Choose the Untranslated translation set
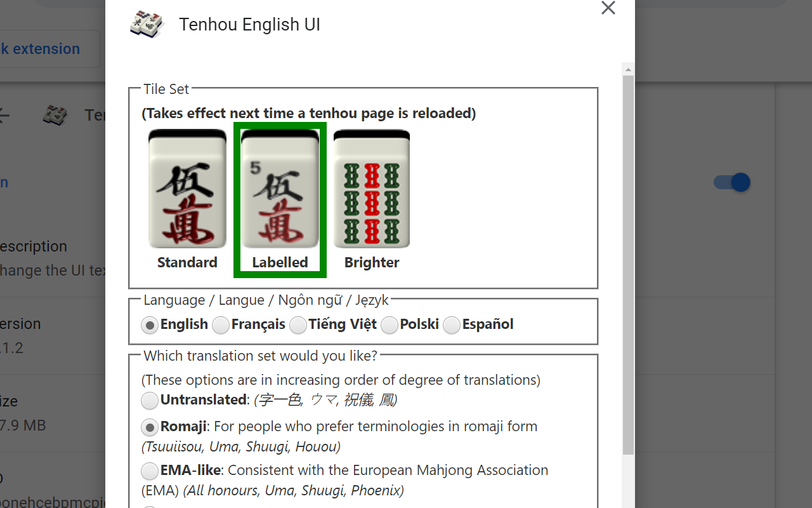The image size is (812, 508). pos(150,401)
